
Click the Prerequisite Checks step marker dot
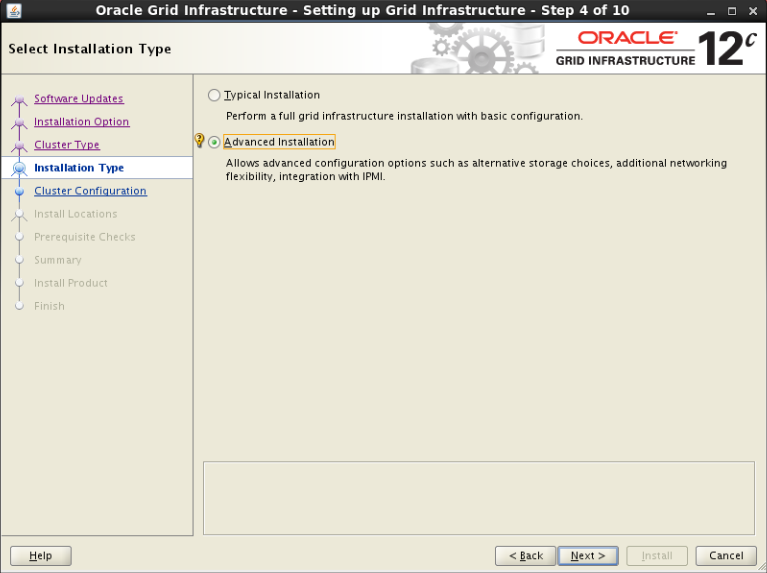[20, 237]
